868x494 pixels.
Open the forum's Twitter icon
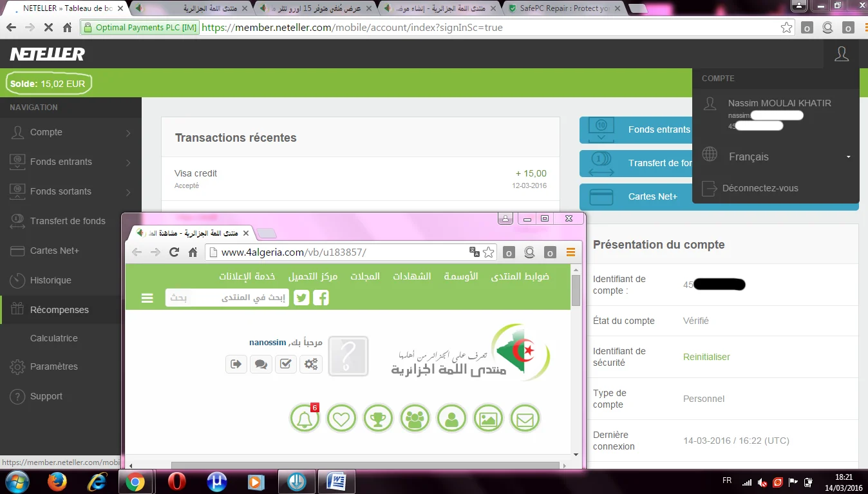click(x=301, y=298)
